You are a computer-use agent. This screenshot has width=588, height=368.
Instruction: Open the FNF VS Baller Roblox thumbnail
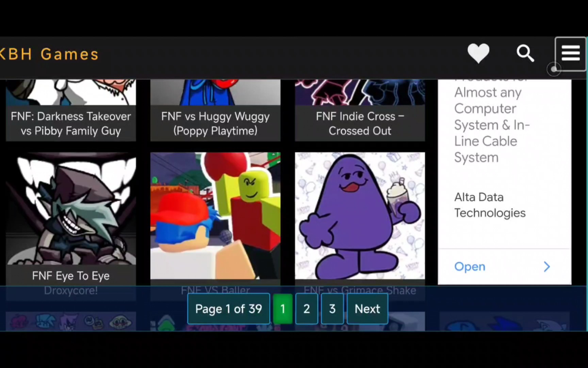[215, 216]
